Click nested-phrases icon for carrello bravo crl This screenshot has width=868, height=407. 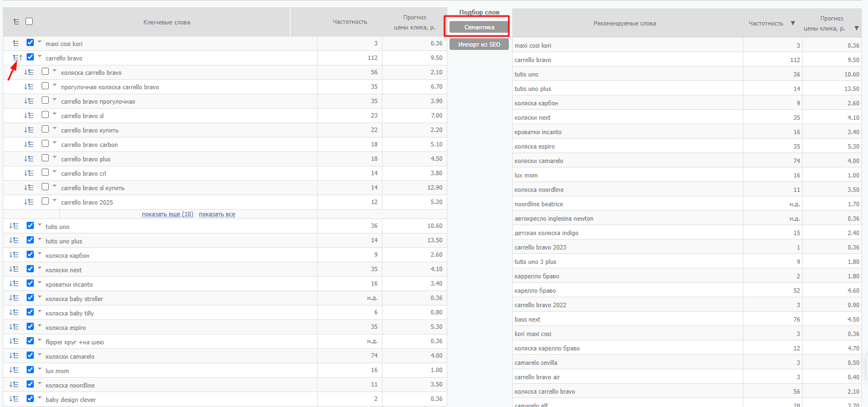coord(29,172)
